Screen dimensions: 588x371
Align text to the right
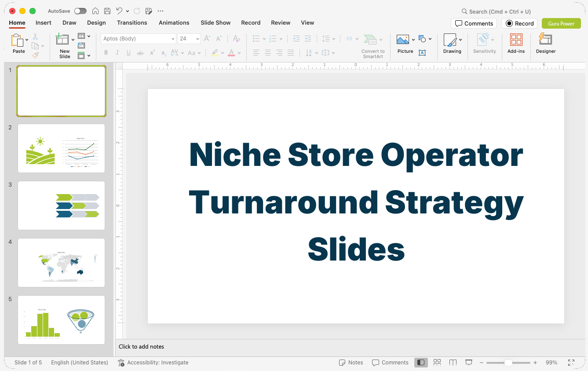pyautogui.click(x=279, y=53)
